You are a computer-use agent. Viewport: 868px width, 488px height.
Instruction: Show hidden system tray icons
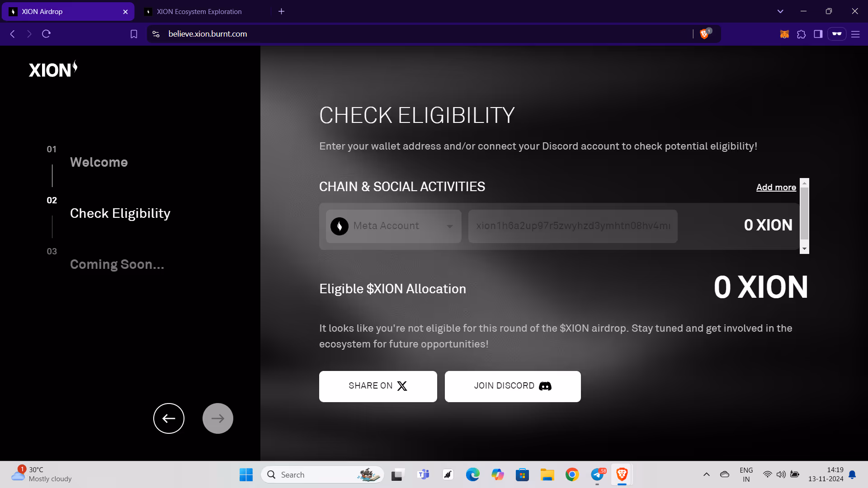(x=706, y=474)
